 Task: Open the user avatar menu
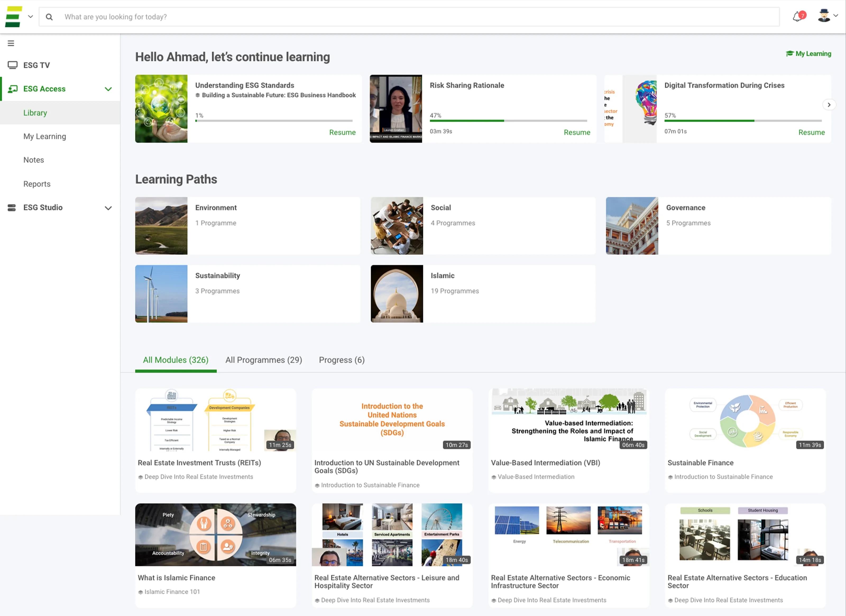click(x=823, y=16)
